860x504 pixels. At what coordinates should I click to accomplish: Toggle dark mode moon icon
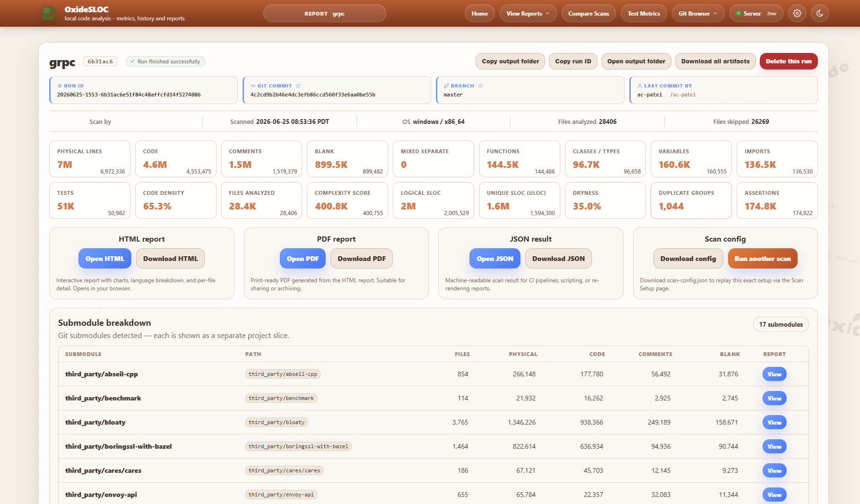tap(820, 13)
